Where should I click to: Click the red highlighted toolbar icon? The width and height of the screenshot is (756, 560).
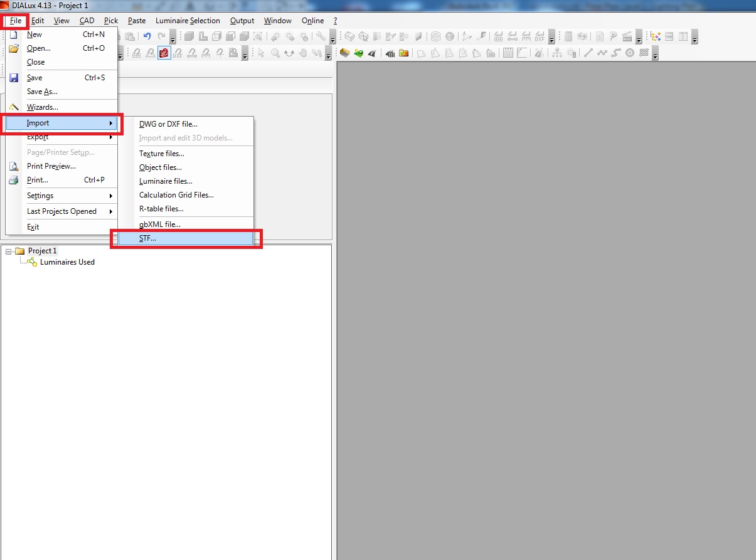pyautogui.click(x=164, y=53)
